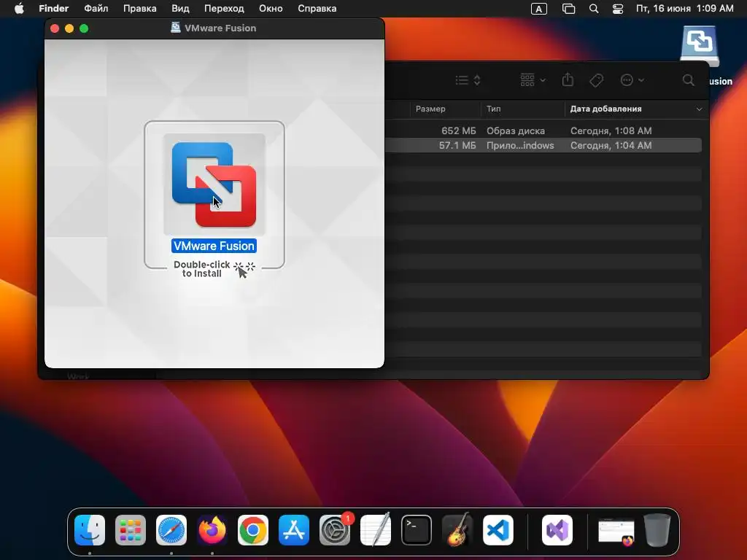Open System Settings from the Dock
The image size is (747, 560).
[x=335, y=530]
